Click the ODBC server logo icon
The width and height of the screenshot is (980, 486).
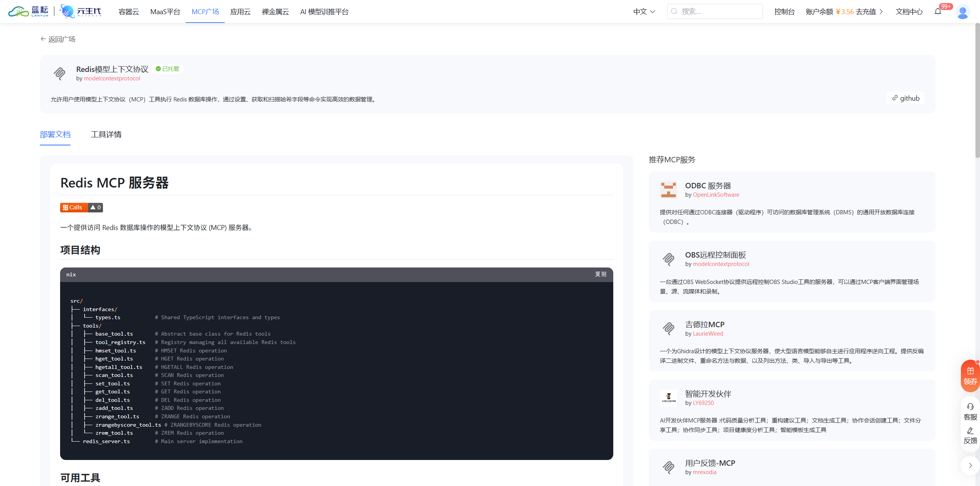point(668,189)
